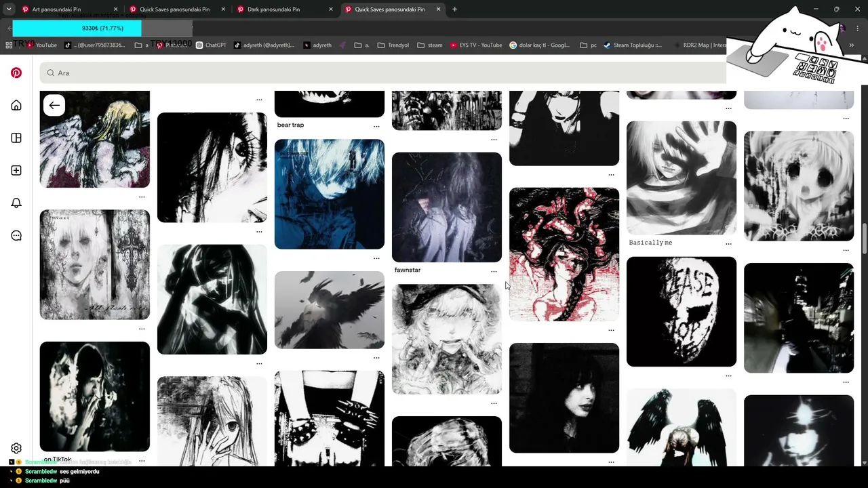Open the smoking girl pin
Image resolution: width=868 pixels, height=488 pixels.
click(95, 396)
